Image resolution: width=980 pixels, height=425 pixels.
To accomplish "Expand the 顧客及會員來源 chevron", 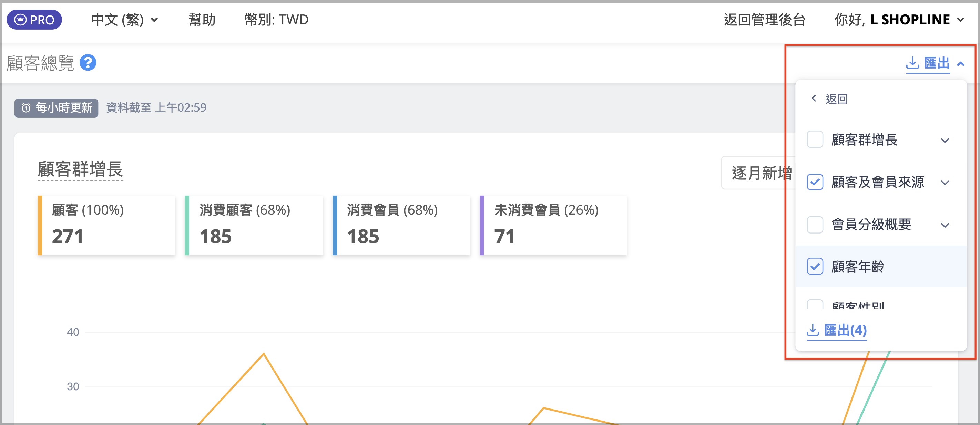I will pos(945,183).
